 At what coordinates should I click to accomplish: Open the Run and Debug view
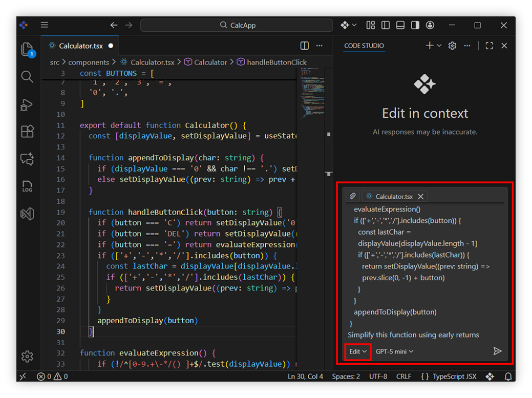(x=27, y=104)
